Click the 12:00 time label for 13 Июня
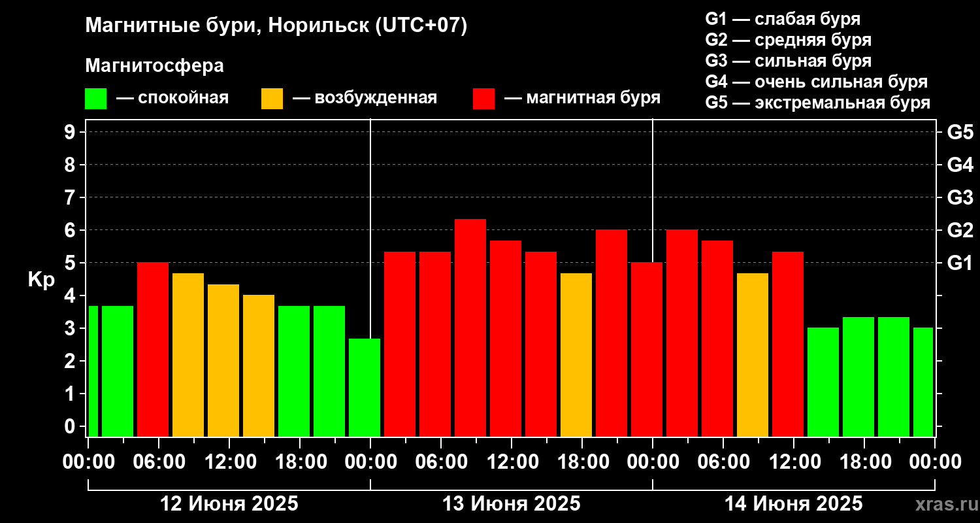 512,462
